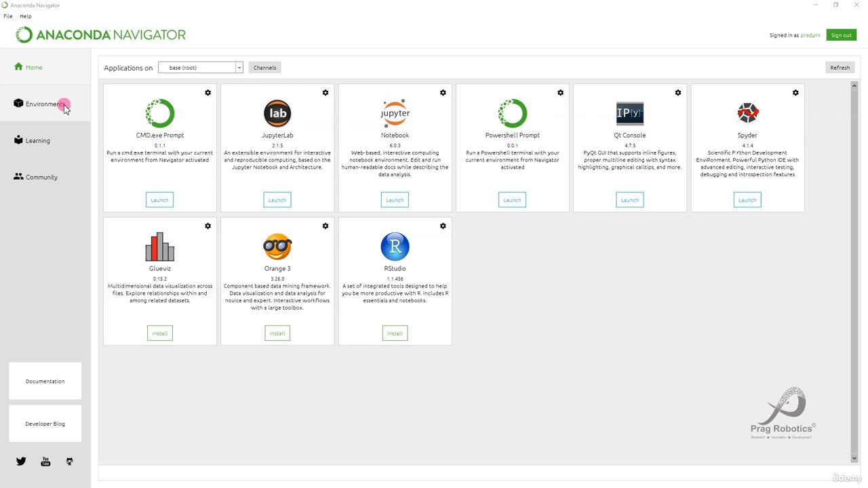Image resolution: width=868 pixels, height=488 pixels.
Task: Open the File menu
Action: [8, 16]
